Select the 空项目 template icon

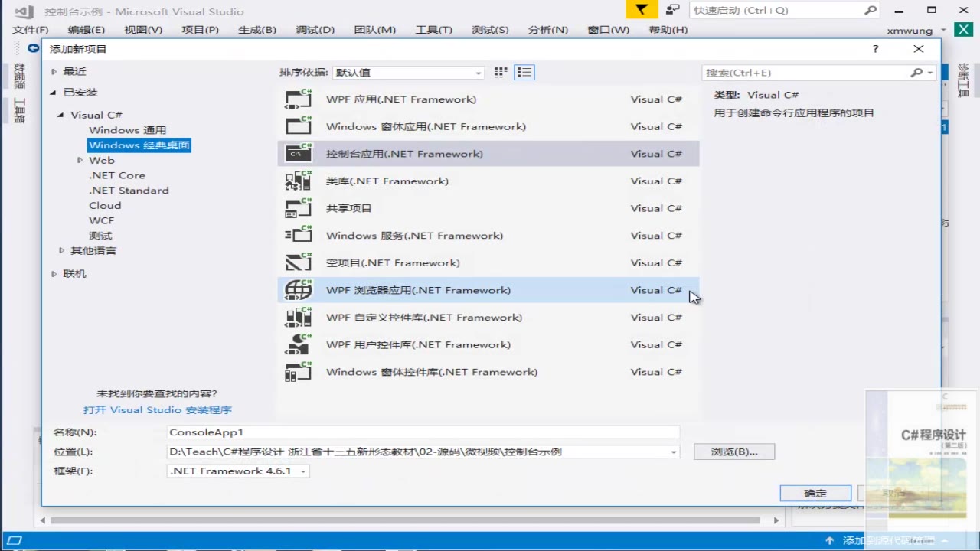pos(299,262)
